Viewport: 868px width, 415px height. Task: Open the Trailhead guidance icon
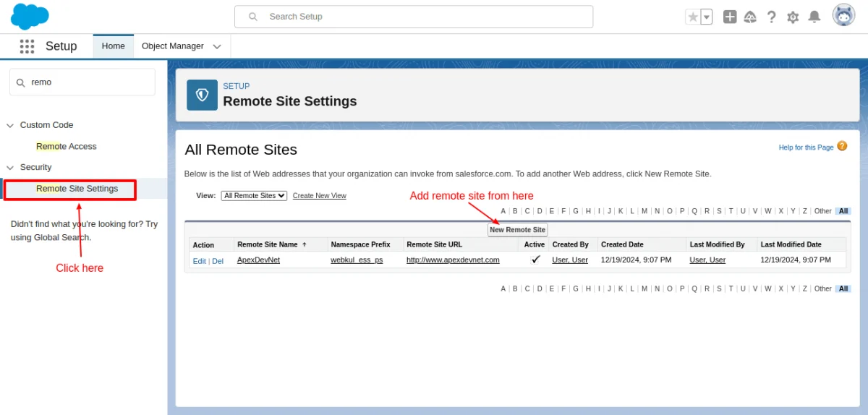(x=750, y=17)
